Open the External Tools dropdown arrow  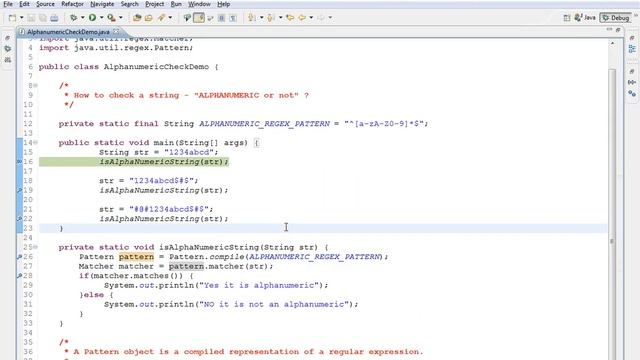coord(120,18)
